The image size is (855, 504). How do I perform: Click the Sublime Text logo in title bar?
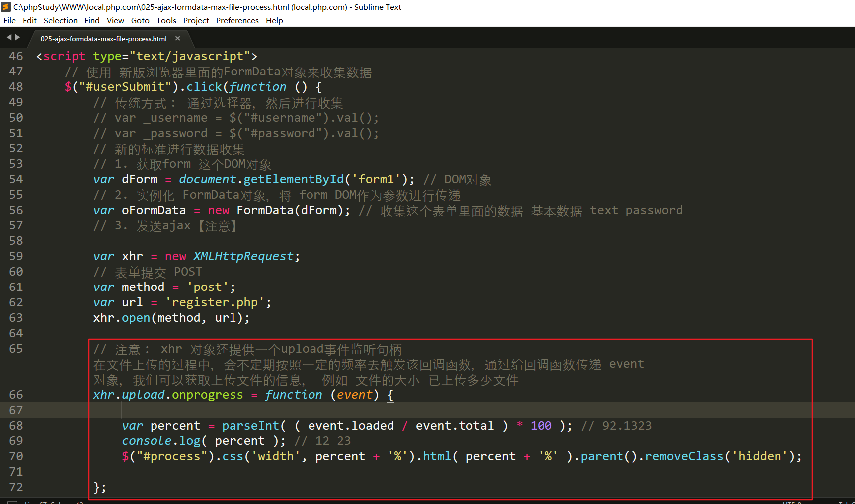click(x=6, y=7)
